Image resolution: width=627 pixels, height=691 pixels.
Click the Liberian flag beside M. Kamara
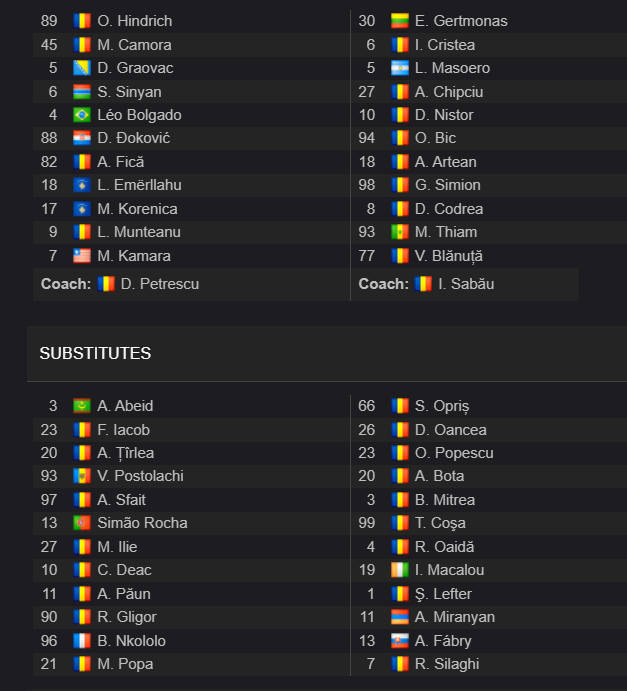82,256
